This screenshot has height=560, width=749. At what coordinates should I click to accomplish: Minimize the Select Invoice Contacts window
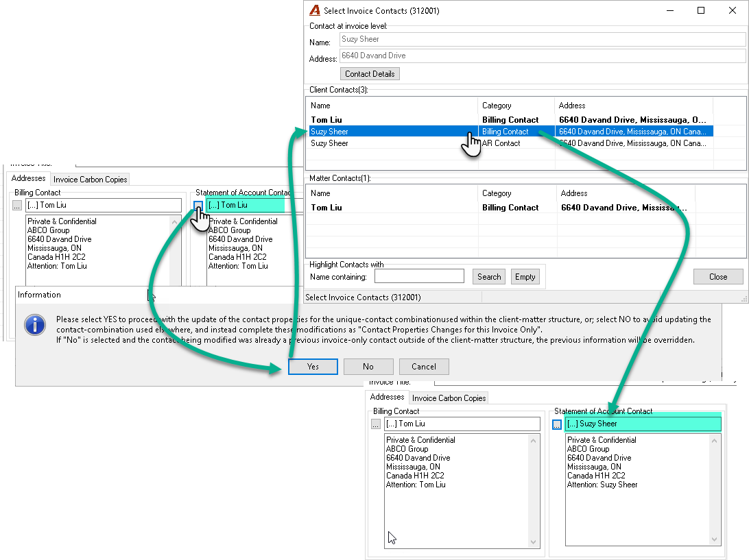670,10
